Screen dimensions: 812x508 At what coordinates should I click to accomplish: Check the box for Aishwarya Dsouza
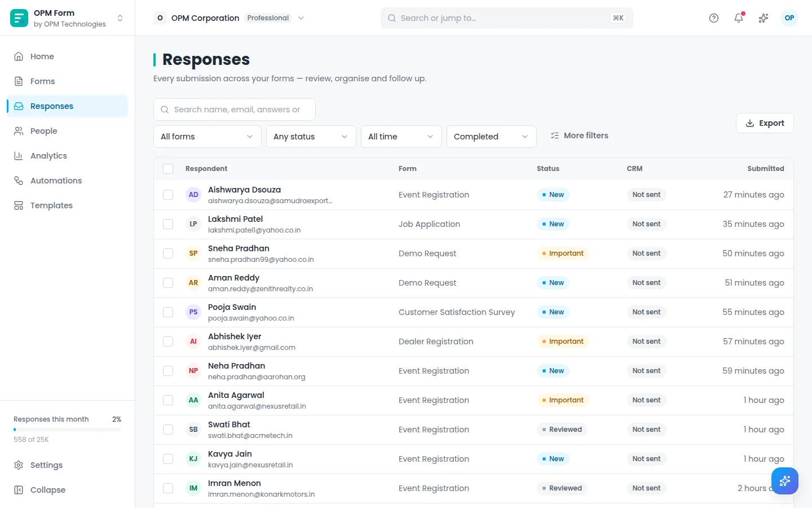(168, 195)
